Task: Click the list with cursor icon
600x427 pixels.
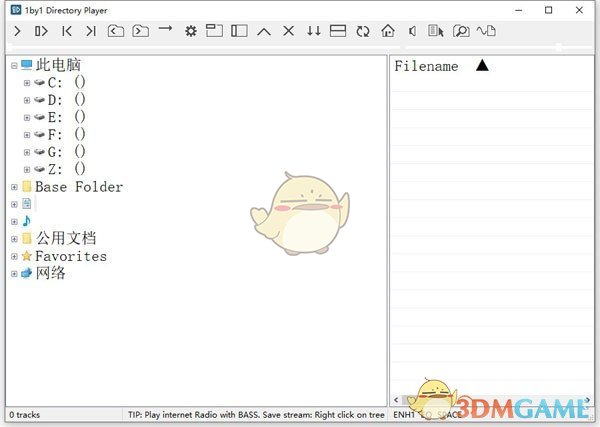Action: tap(436, 31)
